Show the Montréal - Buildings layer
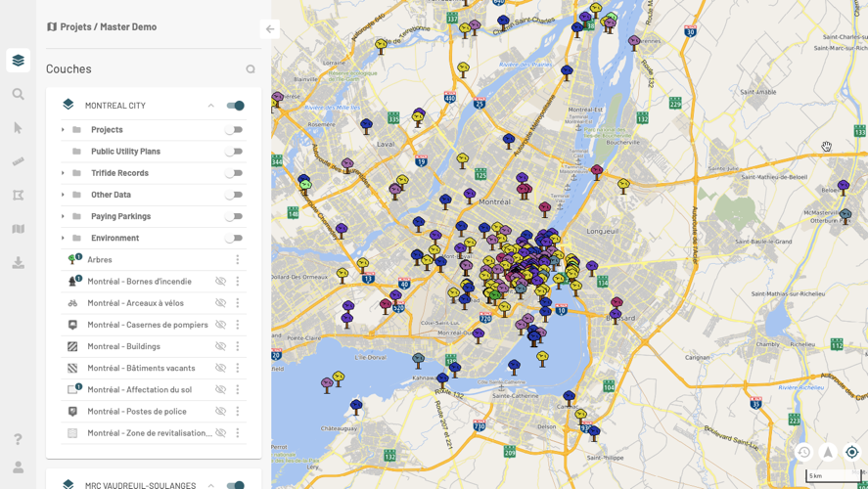Screen dimensions: 868x489 pyautogui.click(x=220, y=346)
